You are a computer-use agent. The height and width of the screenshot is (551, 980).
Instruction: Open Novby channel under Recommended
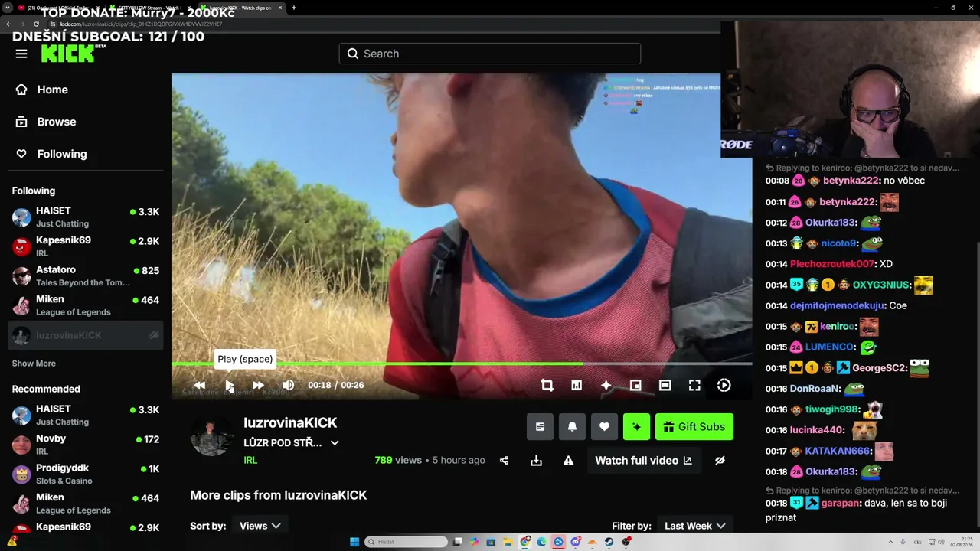tap(86, 445)
